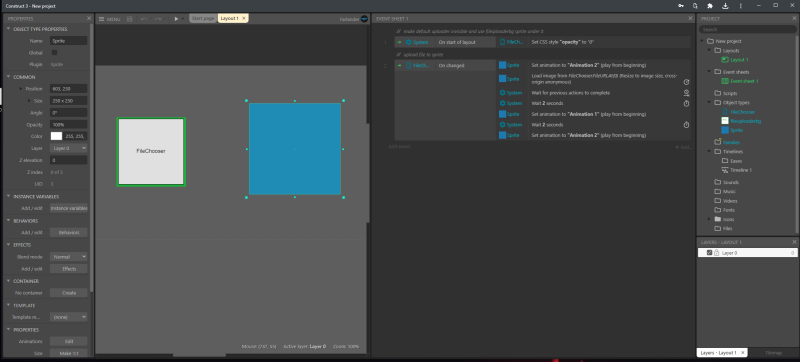Collapse the Instance Variables section
Screen dimensions: 800x362
click(x=8, y=196)
